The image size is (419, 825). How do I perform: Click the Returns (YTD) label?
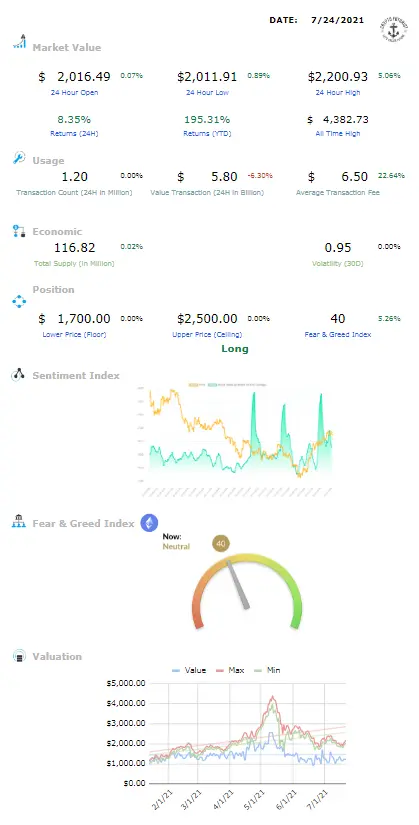[x=207, y=134]
